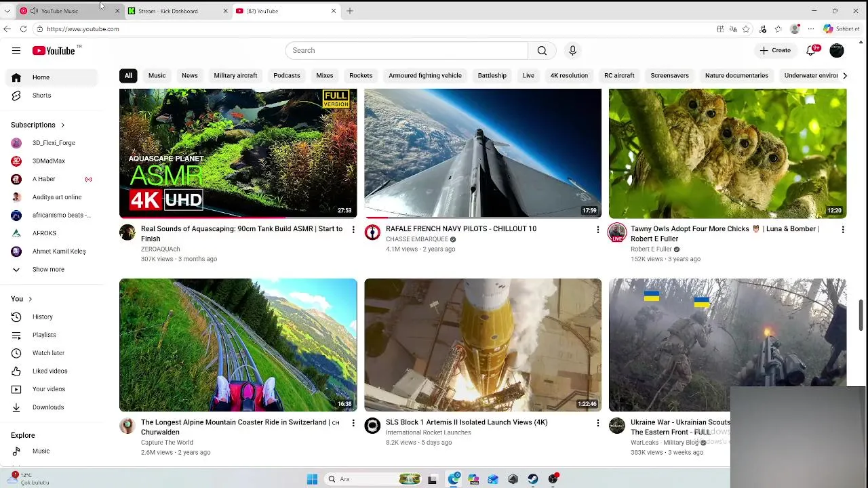
Task: Select the Rockets filter chip
Action: (361, 76)
